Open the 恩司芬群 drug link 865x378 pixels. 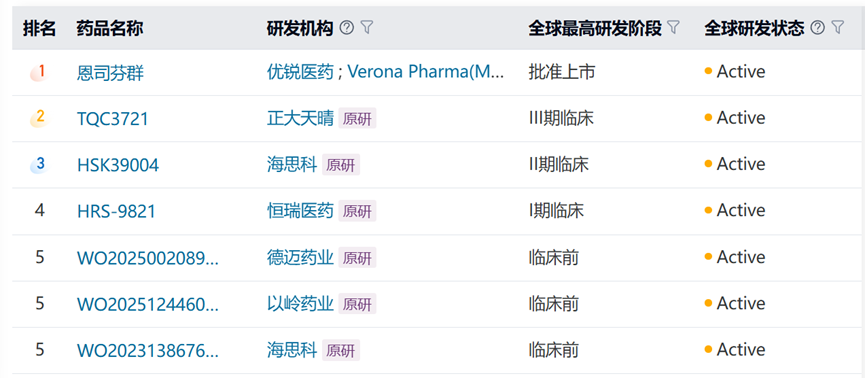[110, 73]
